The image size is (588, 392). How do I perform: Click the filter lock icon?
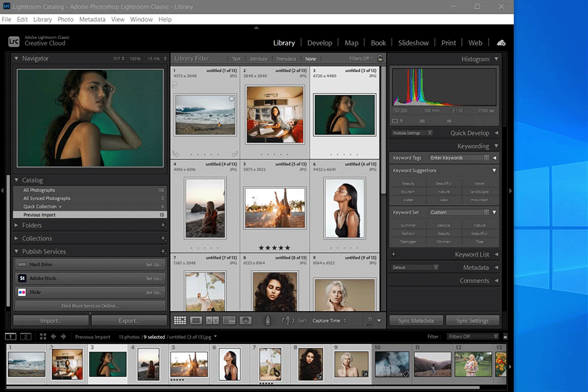tap(380, 58)
